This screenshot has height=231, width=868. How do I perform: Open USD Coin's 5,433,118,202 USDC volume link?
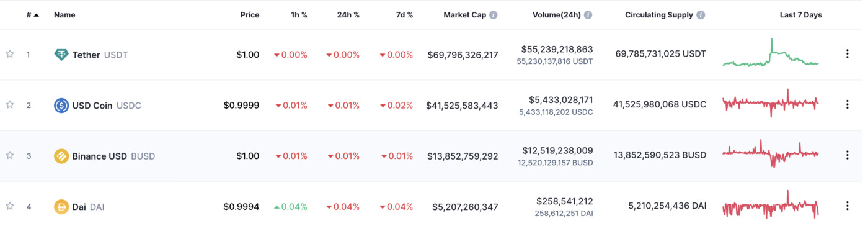[x=556, y=112]
